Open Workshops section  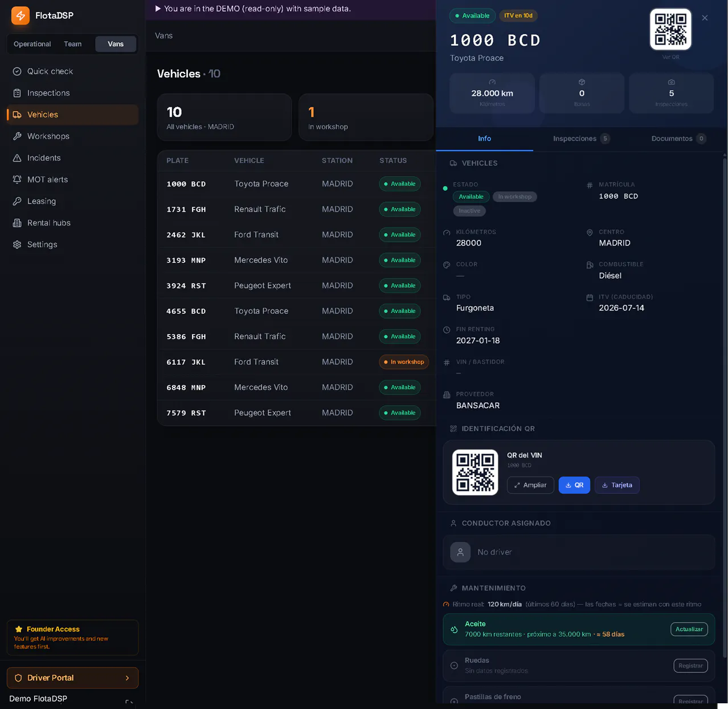coord(72,136)
